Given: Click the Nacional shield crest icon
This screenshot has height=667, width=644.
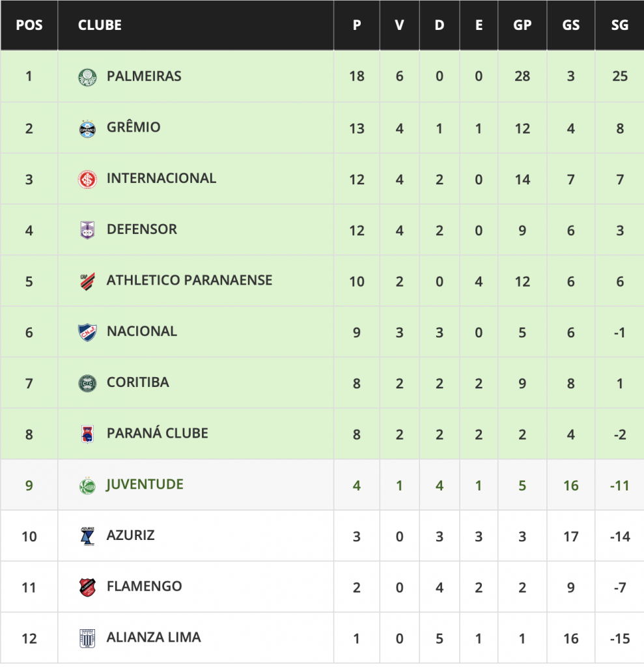Looking at the screenshot, I should coord(87,332).
